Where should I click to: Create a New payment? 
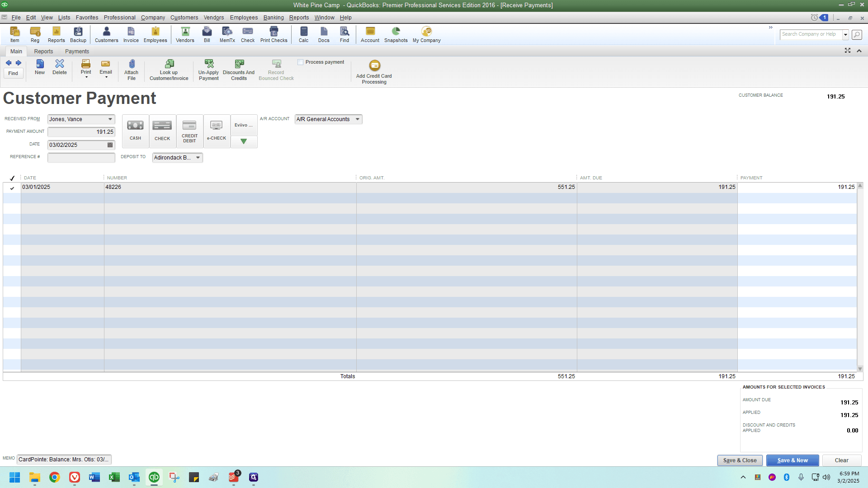click(40, 67)
